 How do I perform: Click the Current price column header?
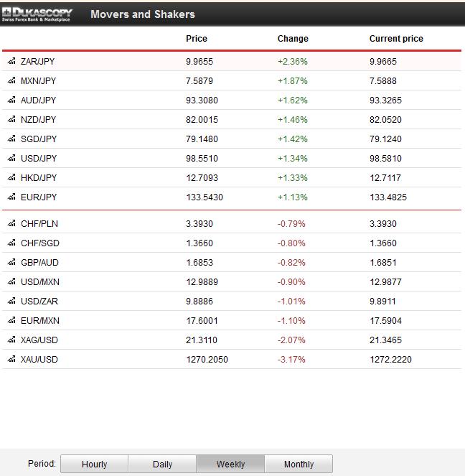coord(396,39)
